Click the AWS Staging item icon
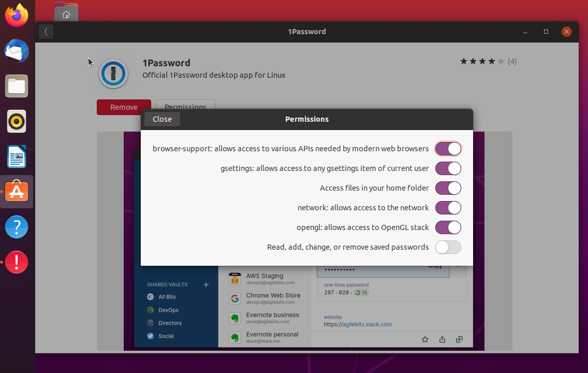Viewport: 588px width, 373px height. (235, 279)
